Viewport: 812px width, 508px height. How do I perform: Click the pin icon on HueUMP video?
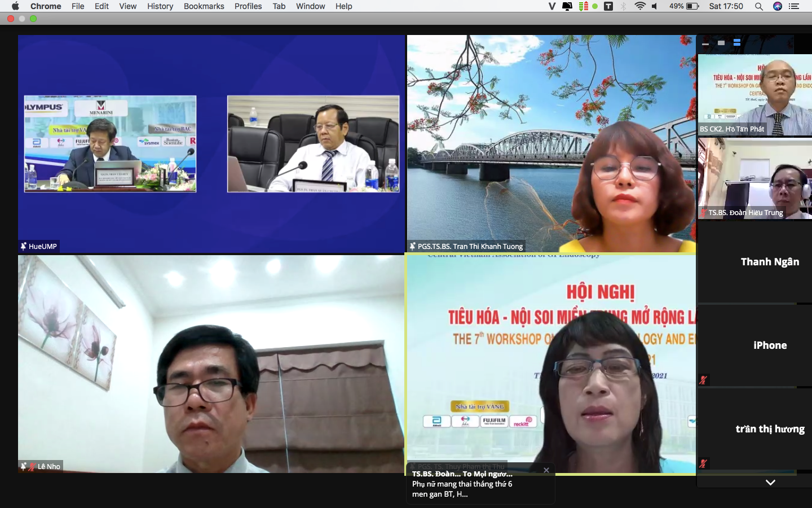click(x=23, y=246)
